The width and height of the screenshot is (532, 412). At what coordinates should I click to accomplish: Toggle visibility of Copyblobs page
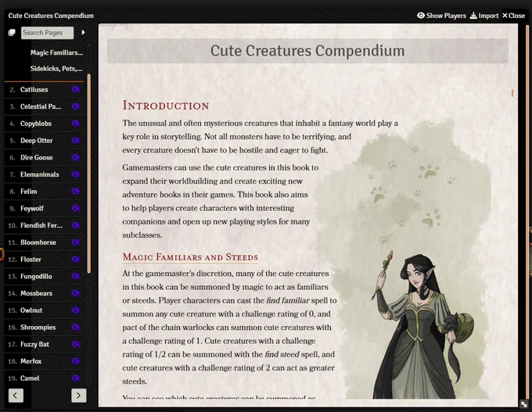coord(75,124)
